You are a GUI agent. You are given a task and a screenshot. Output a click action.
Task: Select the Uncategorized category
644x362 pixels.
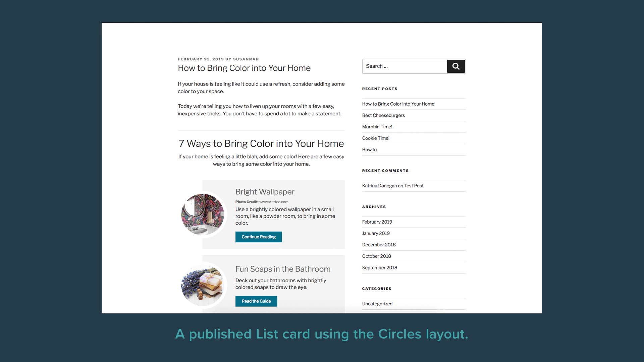click(377, 304)
